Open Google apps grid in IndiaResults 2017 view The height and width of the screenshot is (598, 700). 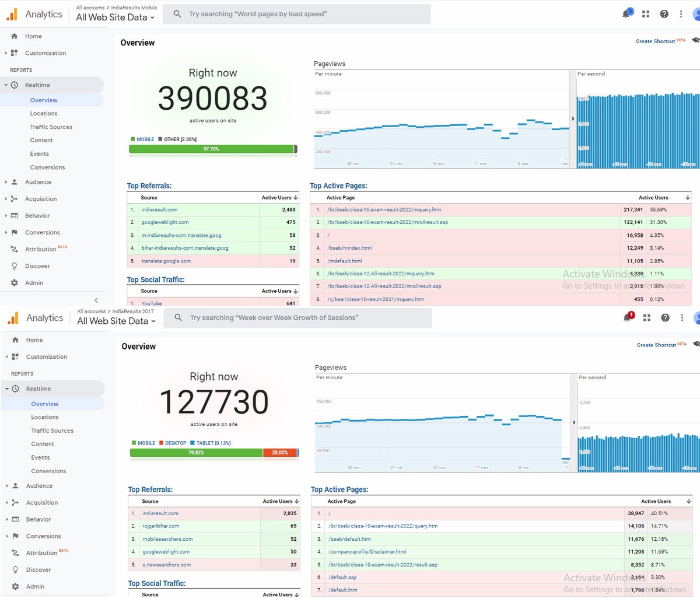647,318
